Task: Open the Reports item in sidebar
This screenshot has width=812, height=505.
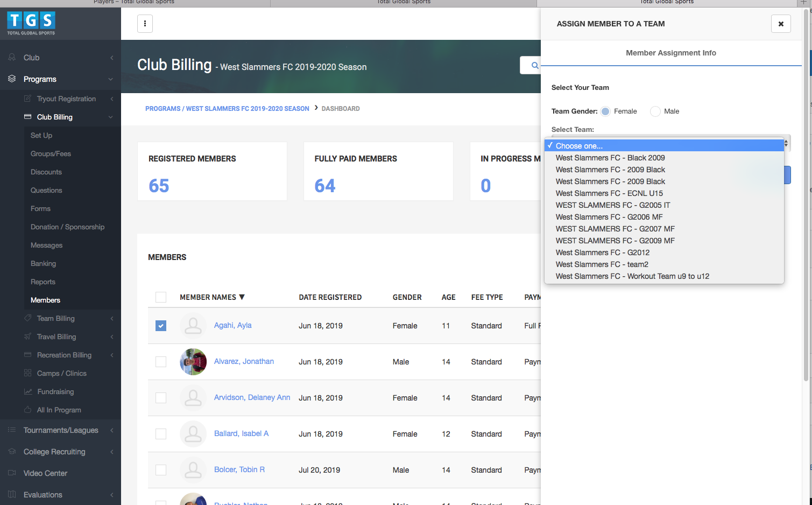Action: pyautogui.click(x=43, y=282)
